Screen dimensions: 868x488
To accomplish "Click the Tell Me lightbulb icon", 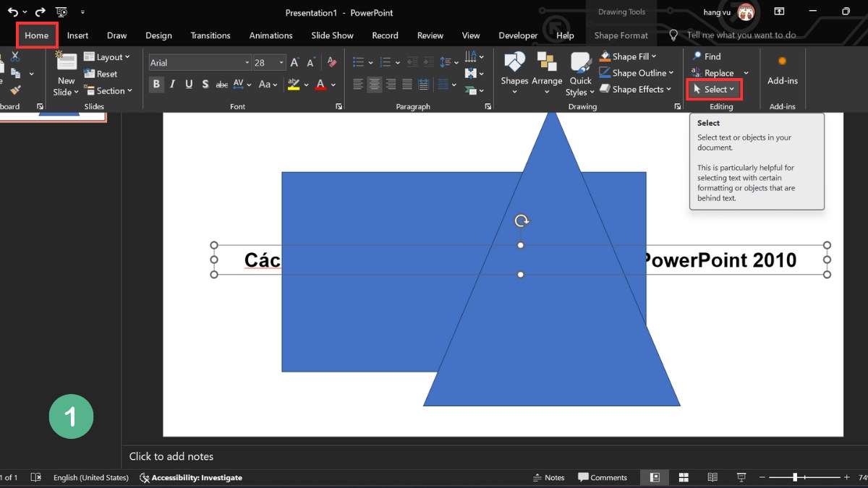I will coord(673,35).
